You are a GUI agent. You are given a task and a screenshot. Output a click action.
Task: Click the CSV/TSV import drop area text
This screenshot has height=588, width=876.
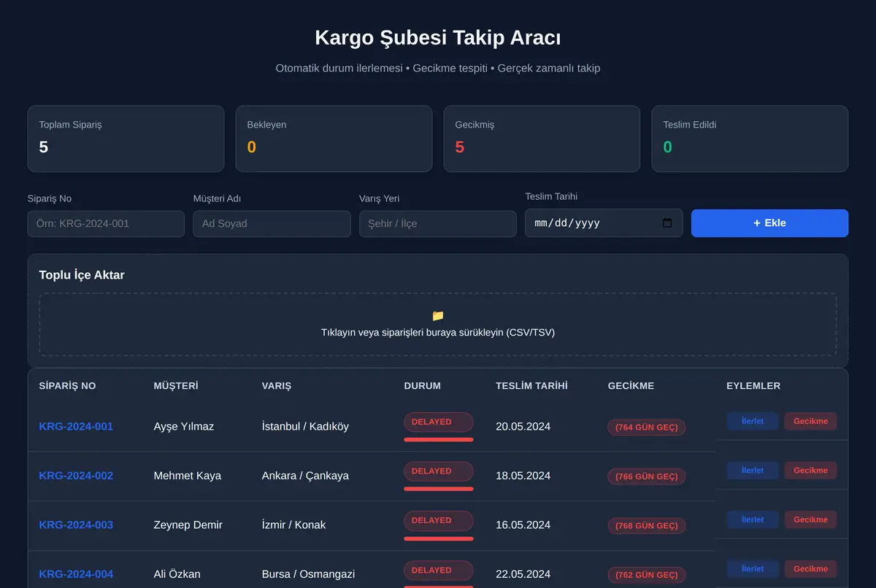[438, 332]
